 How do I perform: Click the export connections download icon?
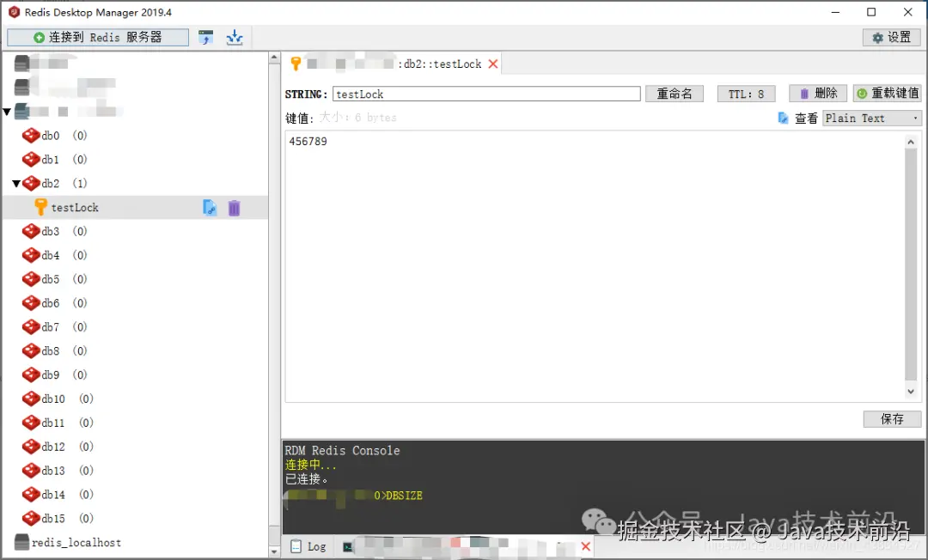(x=235, y=37)
